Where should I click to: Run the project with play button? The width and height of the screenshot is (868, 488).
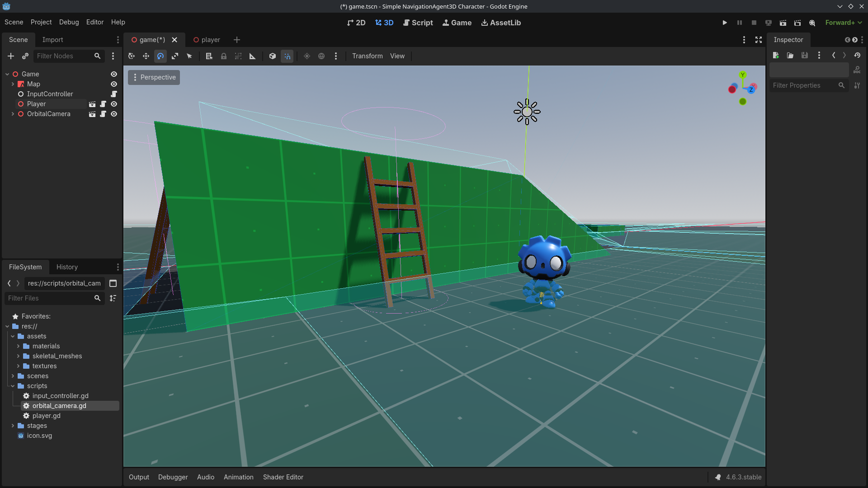(x=725, y=23)
